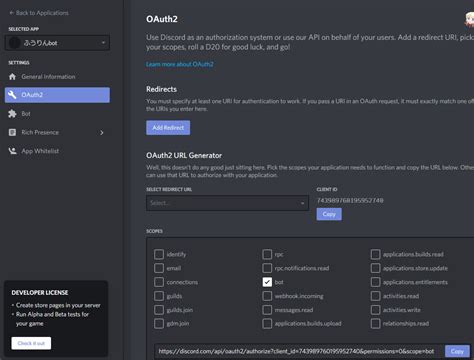The width and height of the screenshot is (474, 360).
Task: Open the Select Redirect URL dropdown
Action: point(227,203)
